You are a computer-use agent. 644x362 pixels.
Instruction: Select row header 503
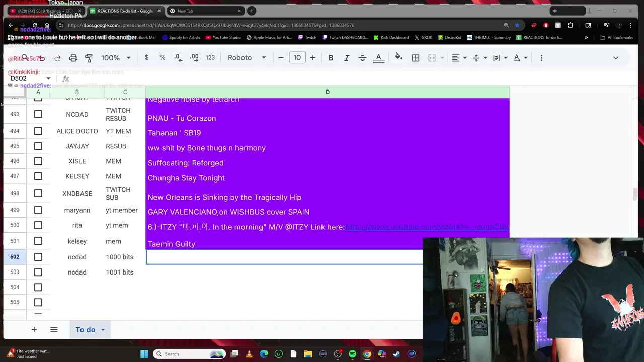pos(15,272)
